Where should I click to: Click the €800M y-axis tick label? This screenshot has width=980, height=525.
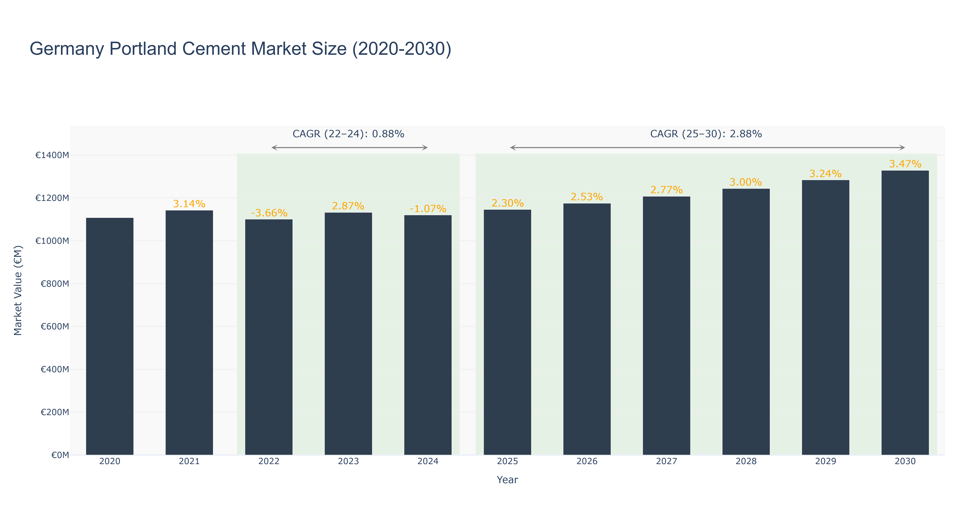(x=55, y=284)
